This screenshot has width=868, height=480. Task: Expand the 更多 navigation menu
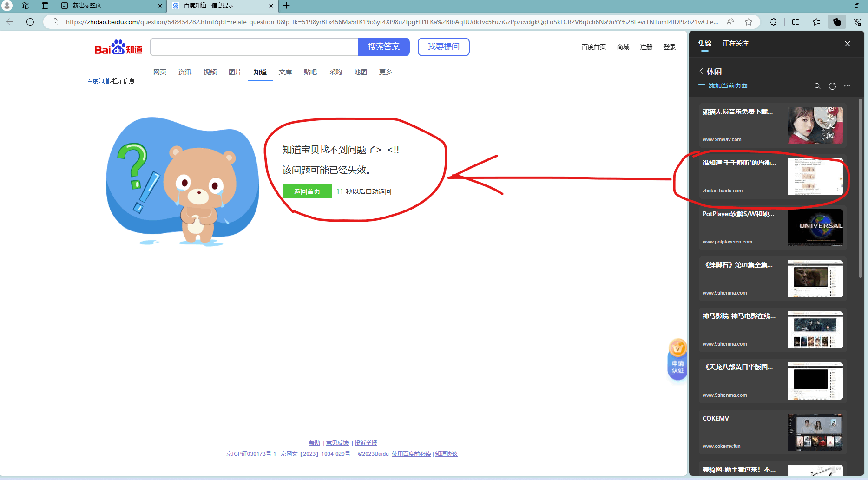click(386, 72)
